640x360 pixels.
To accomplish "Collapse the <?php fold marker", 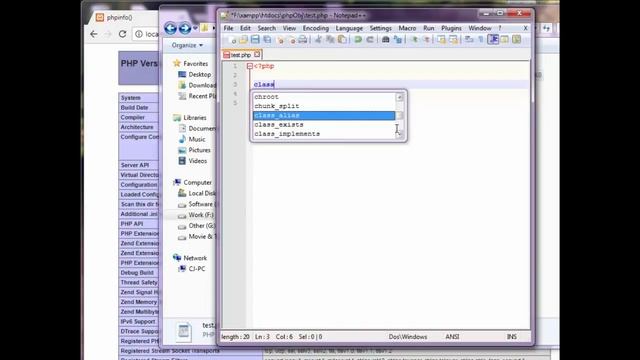I will tap(249, 66).
